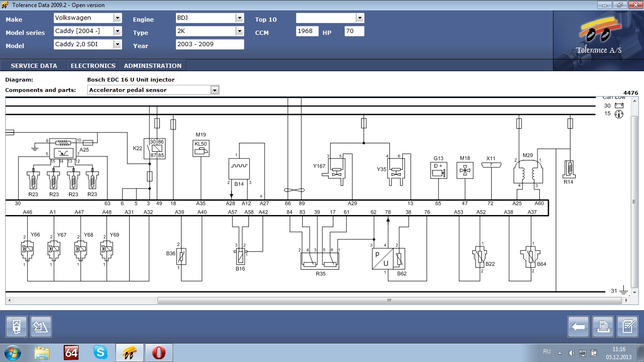Image resolution: width=644 pixels, height=362 pixels.
Task: Select the R35 accelerator pedal sensor
Action: tap(321, 262)
